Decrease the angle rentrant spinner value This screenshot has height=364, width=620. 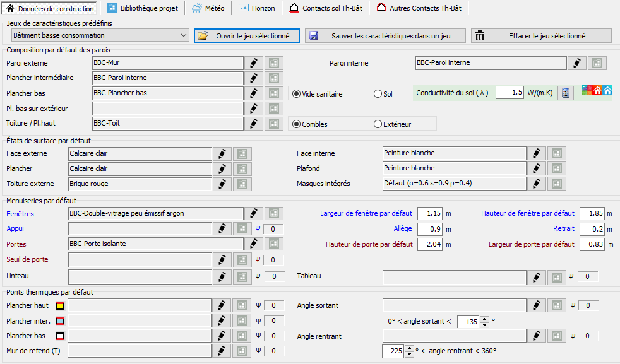coord(409,354)
